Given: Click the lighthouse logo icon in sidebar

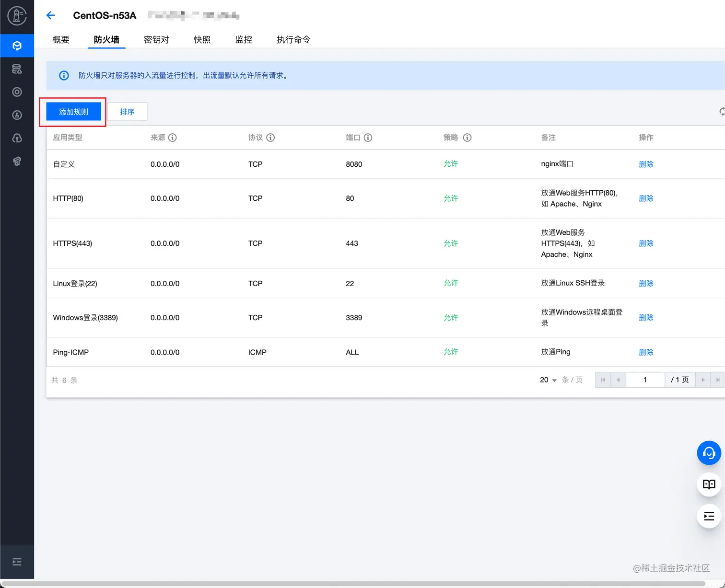Looking at the screenshot, I should coord(17,16).
